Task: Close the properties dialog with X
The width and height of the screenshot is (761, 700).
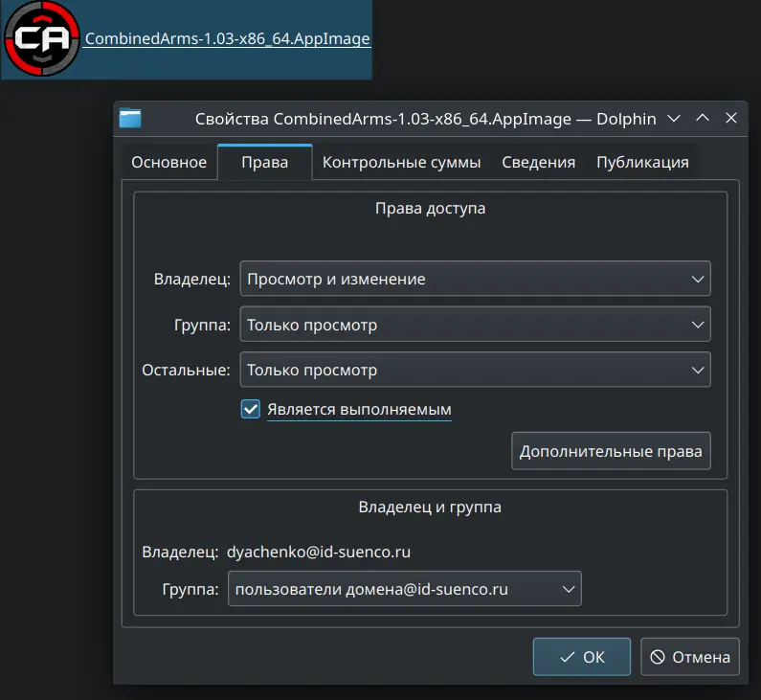Action: [731, 118]
